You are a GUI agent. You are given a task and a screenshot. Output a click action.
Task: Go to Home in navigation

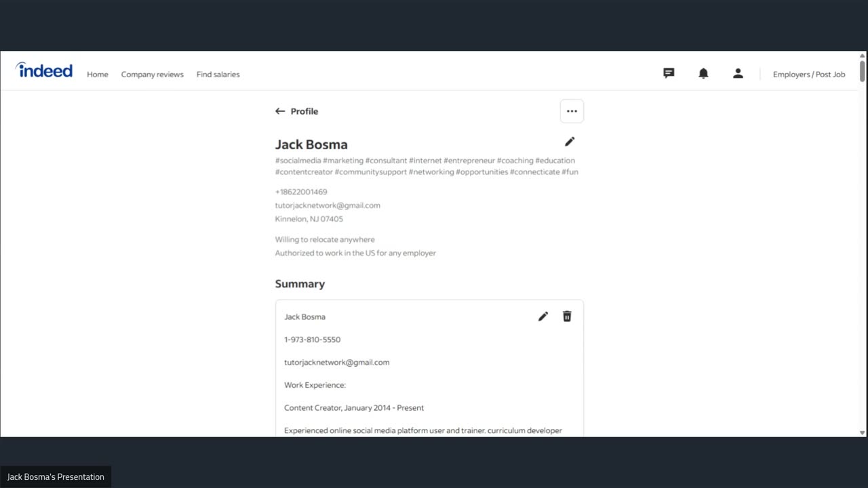point(98,75)
